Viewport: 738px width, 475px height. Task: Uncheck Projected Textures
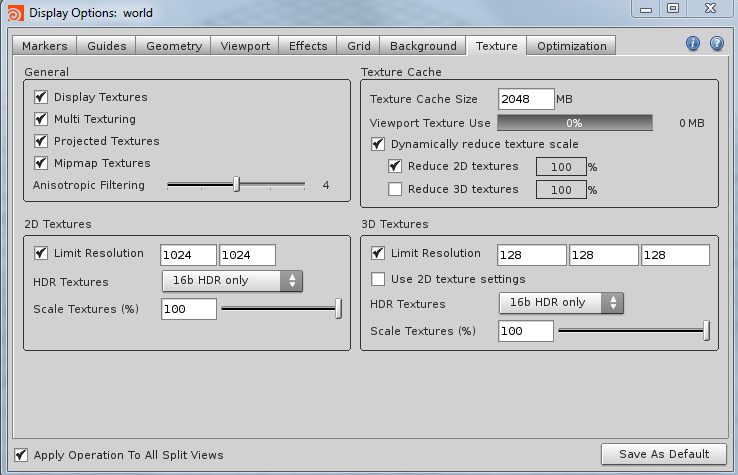click(x=41, y=141)
